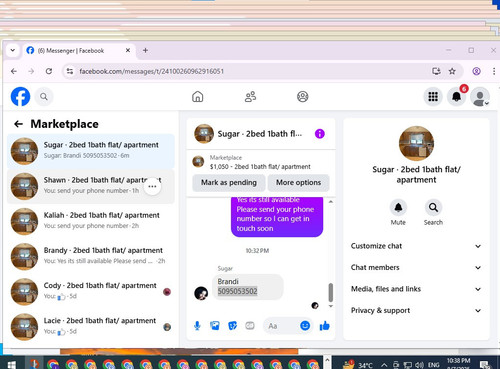Expand the Chat members section
The height and width of the screenshot is (369, 500).
tap(416, 267)
